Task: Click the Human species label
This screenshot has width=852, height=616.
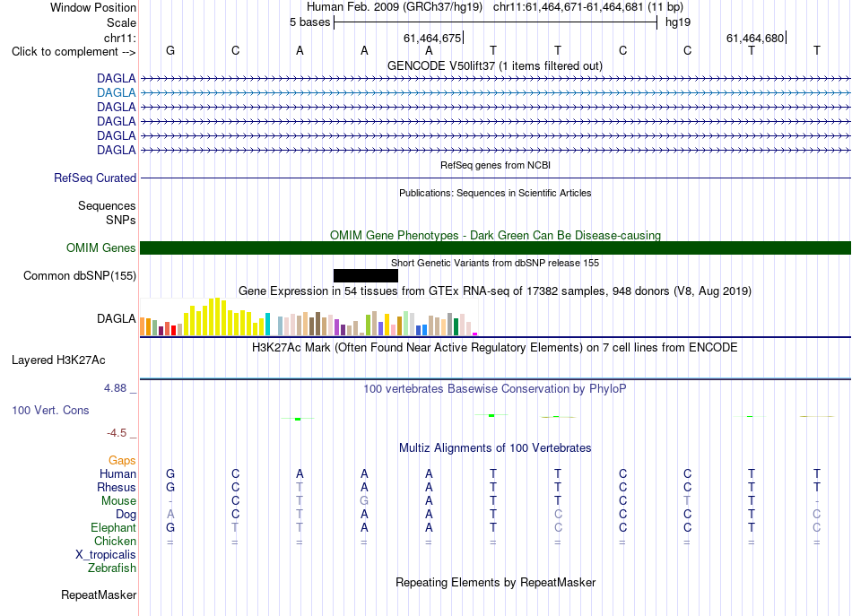Action: [117, 474]
